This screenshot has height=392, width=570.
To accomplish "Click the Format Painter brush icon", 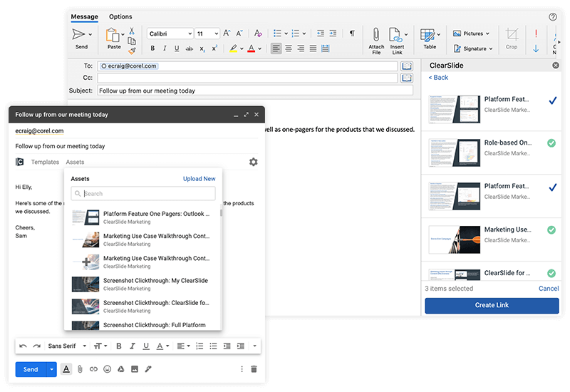I will click(132, 51).
